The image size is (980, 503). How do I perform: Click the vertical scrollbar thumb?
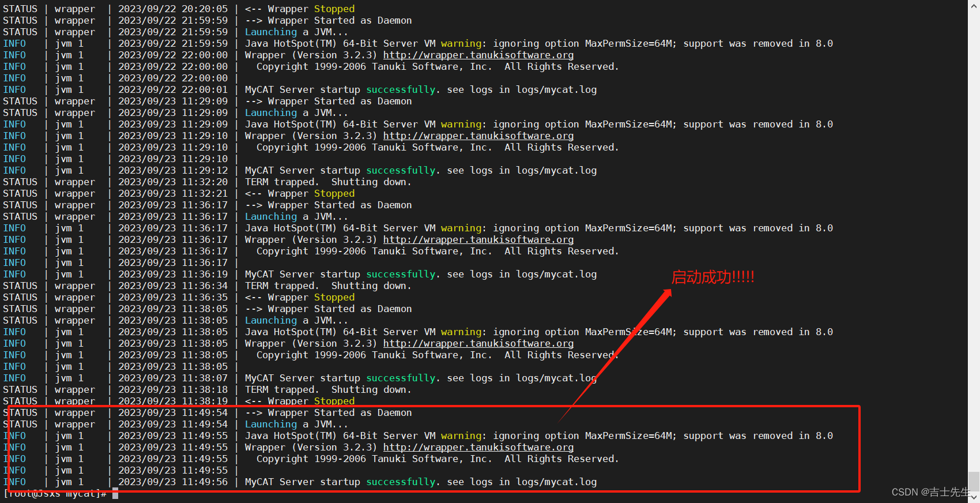974,481
